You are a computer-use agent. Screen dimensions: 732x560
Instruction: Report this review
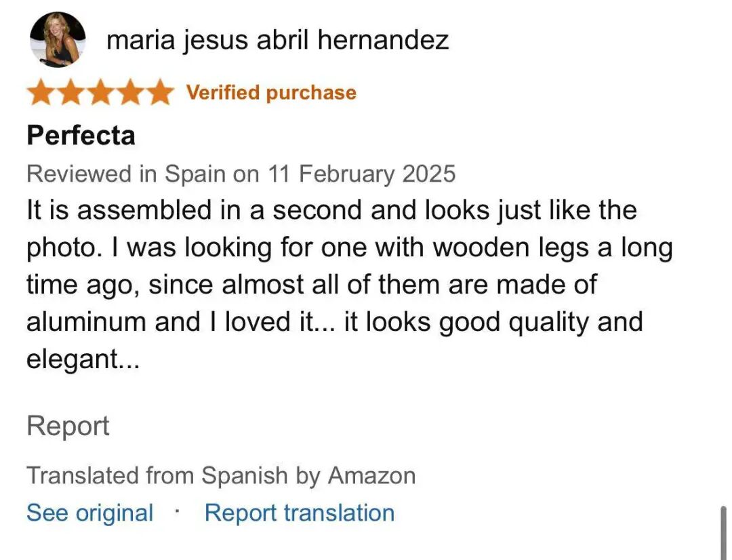(68, 426)
